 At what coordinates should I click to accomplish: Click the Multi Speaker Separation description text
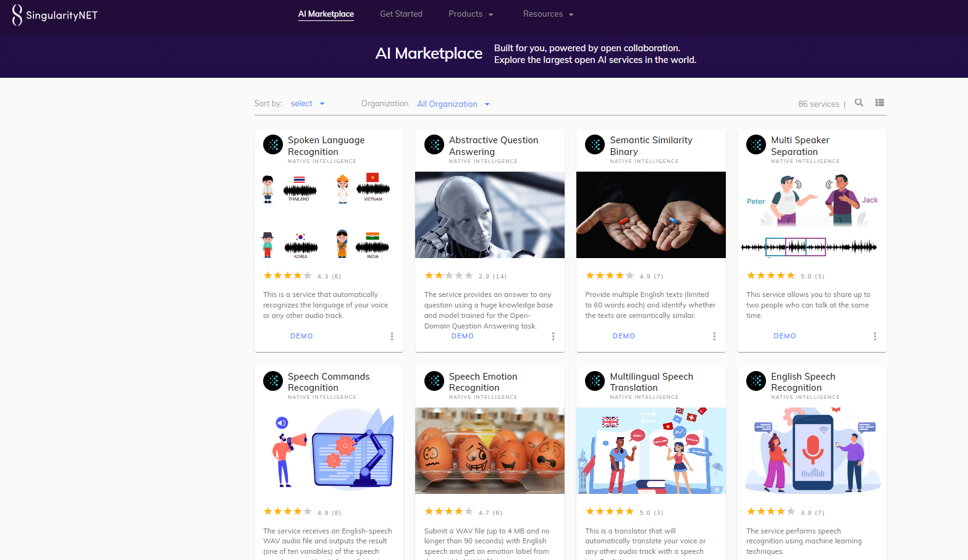[808, 305]
